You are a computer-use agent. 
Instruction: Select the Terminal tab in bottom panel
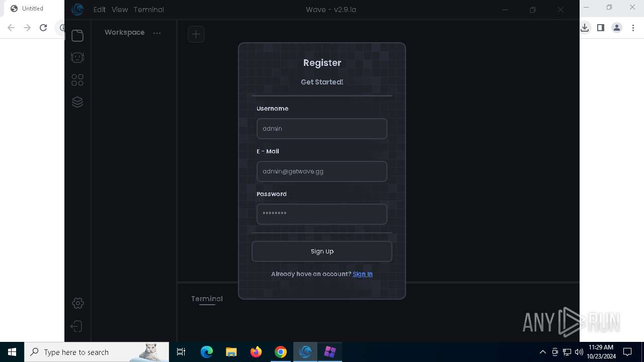207,299
